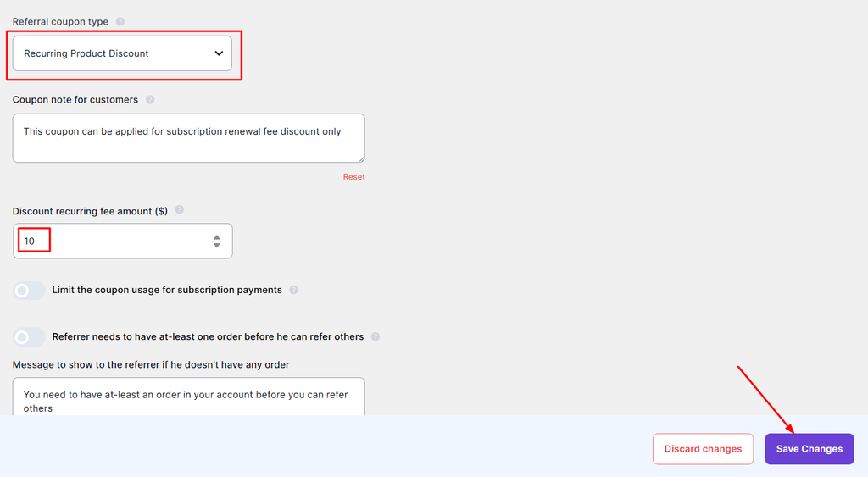
Task: Click the Limit the coupon usage label text
Action: coord(167,290)
